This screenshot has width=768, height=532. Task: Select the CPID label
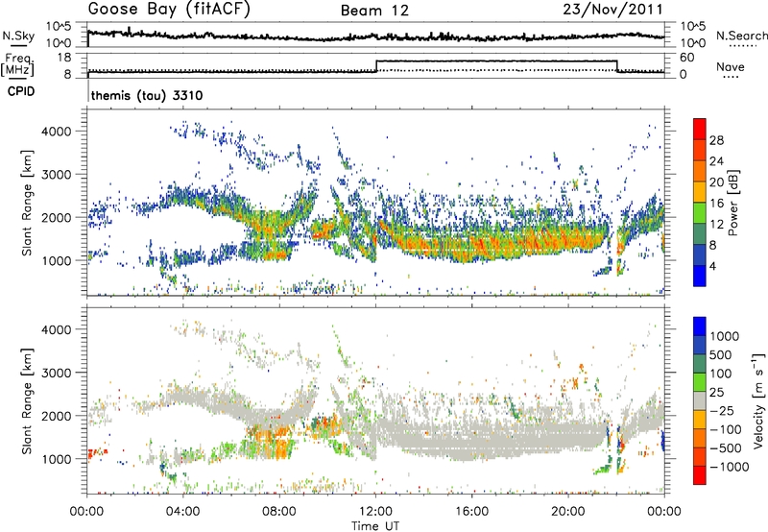tap(21, 91)
